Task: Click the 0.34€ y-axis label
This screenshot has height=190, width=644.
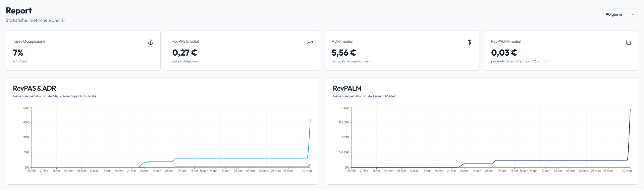Action: click(x=344, y=108)
